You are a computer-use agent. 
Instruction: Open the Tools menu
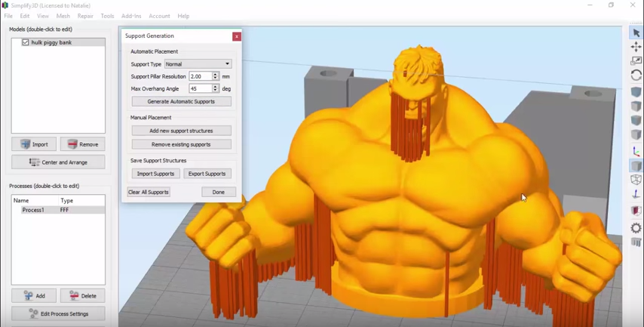107,16
